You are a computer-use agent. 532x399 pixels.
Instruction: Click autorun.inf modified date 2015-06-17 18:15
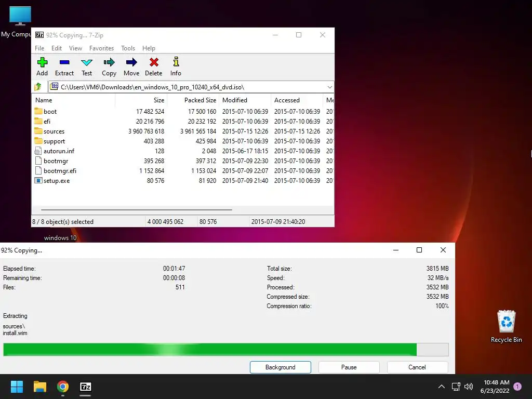[x=245, y=151]
